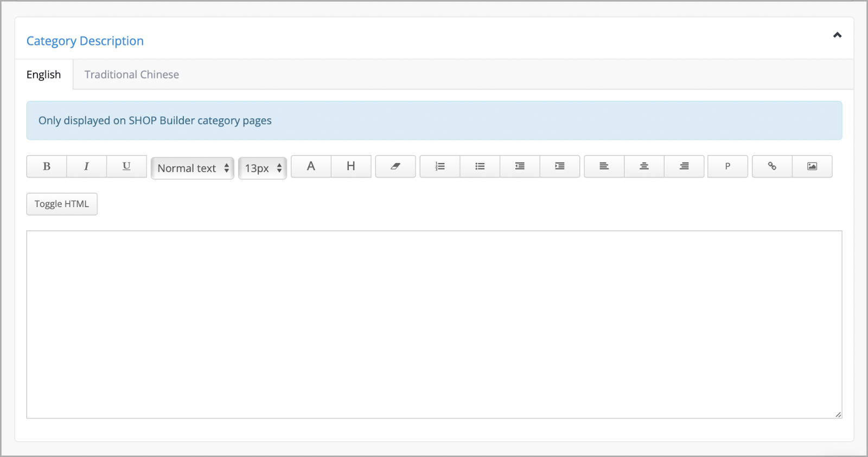The image size is (868, 457).
Task: Click inside the description text area
Action: click(x=434, y=324)
